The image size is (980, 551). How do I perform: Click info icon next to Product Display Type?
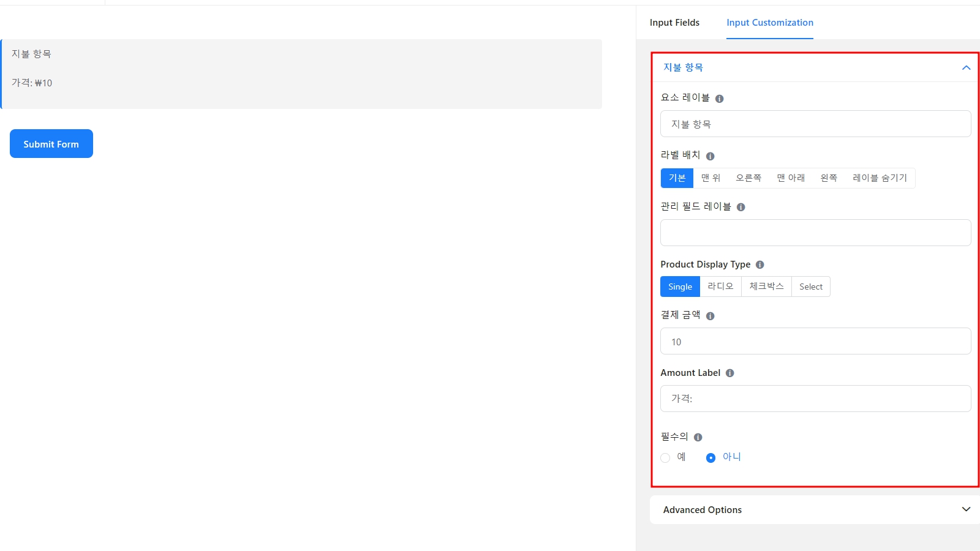coord(759,264)
